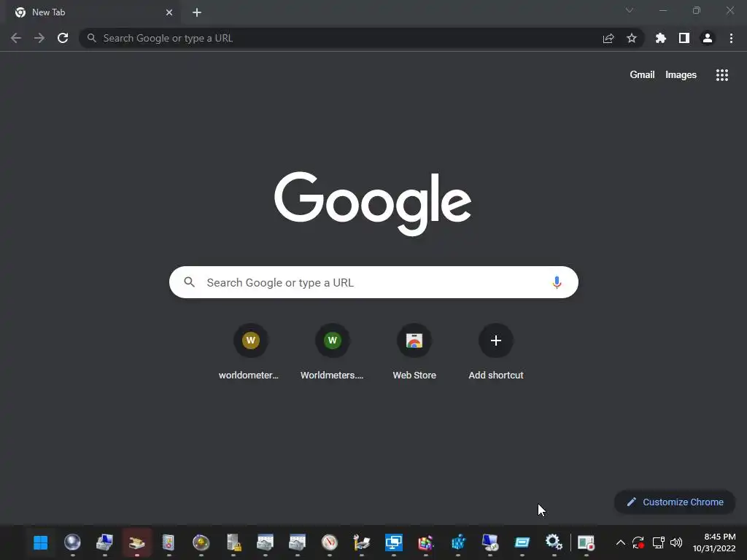The width and height of the screenshot is (747, 560).
Task: Open the screen recorder taskbar icon
Action: 586,542
